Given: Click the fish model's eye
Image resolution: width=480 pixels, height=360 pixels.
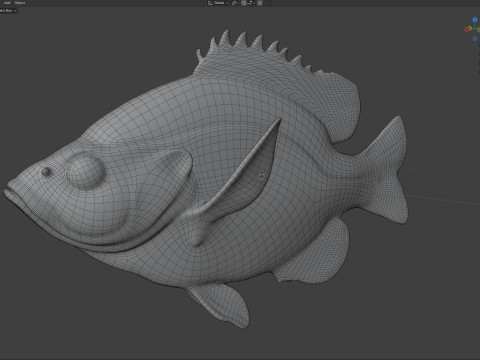Looking at the screenshot, I should point(85,172).
